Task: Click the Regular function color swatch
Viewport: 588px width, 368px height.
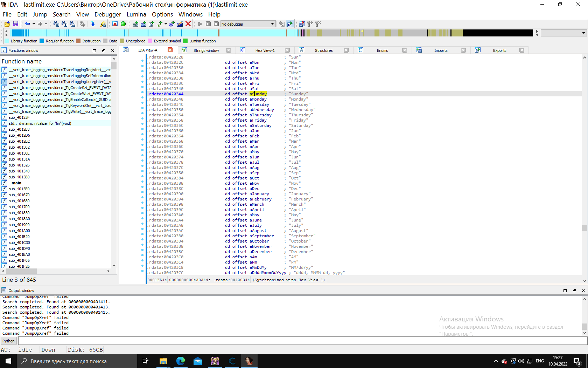Action: (42, 41)
